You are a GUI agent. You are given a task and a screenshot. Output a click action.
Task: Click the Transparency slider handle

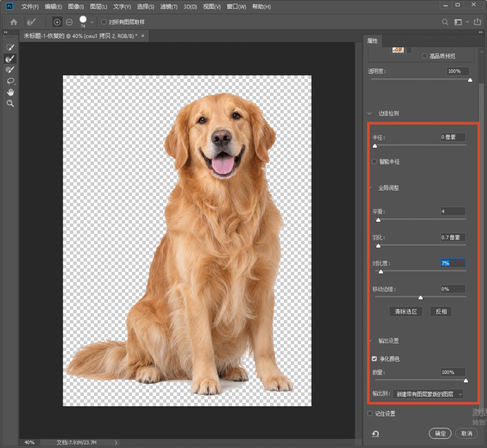tap(470, 80)
